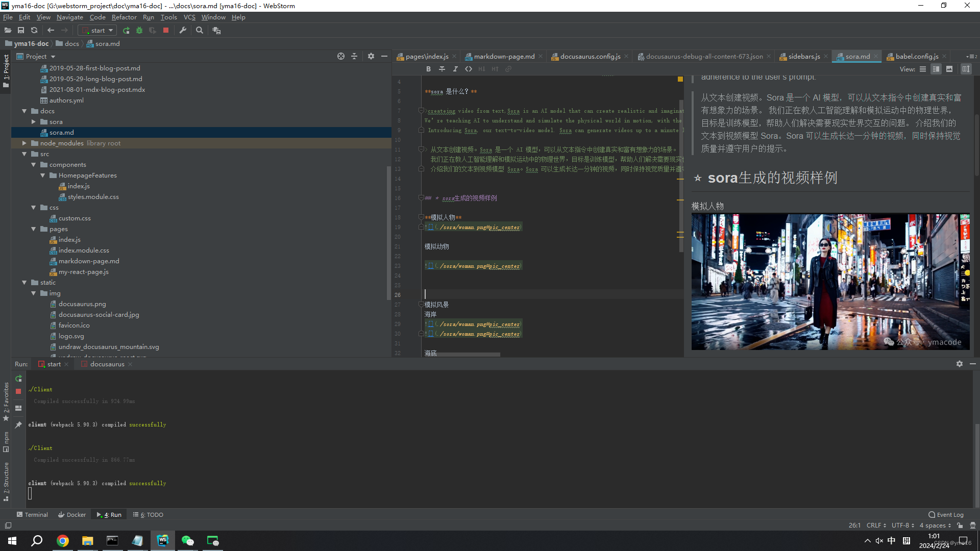The width and height of the screenshot is (980, 551).
Task: Click the red Stop icon in main toolbar
Action: tap(166, 31)
